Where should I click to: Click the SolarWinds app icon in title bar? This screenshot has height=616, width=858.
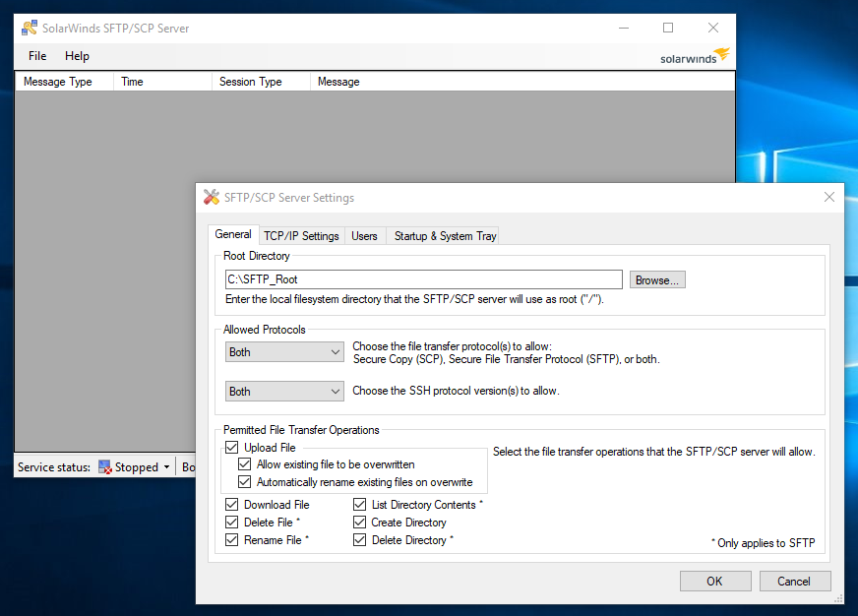coord(30,28)
